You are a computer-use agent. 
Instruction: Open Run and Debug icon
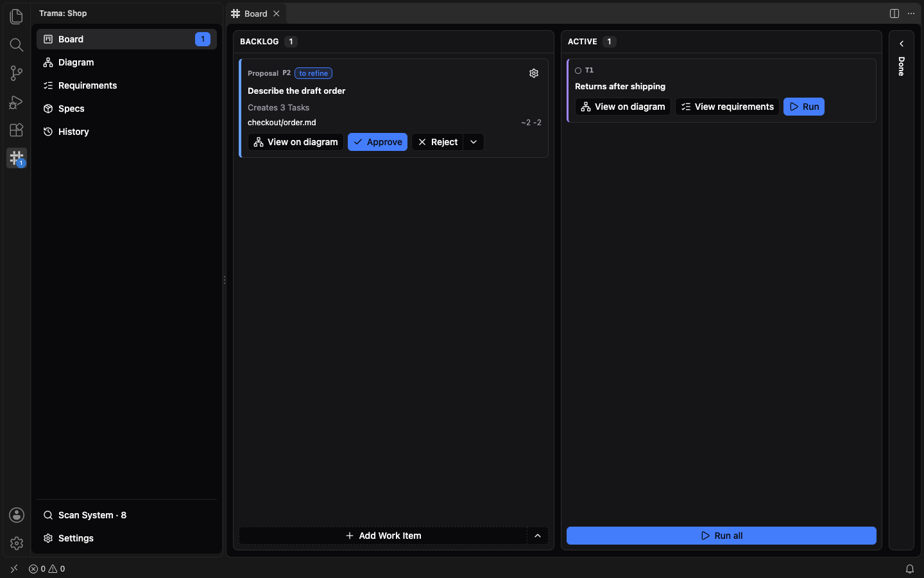tap(17, 101)
